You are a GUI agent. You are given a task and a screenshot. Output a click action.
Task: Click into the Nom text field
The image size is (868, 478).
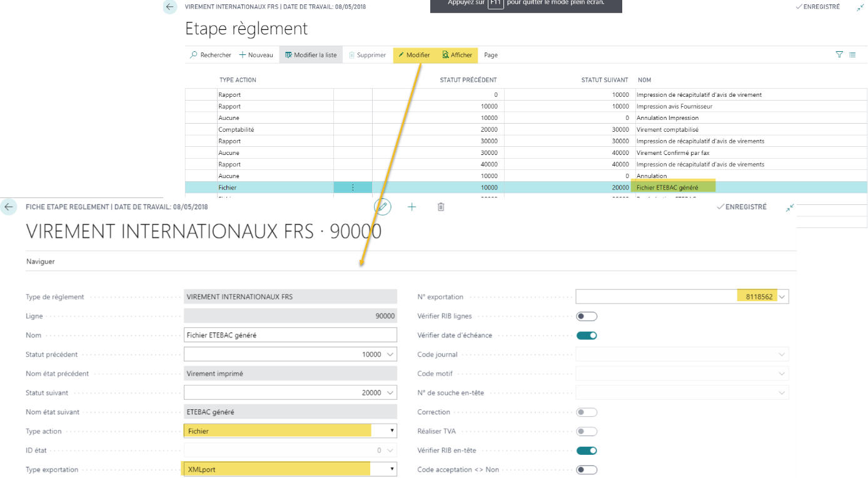(x=290, y=336)
